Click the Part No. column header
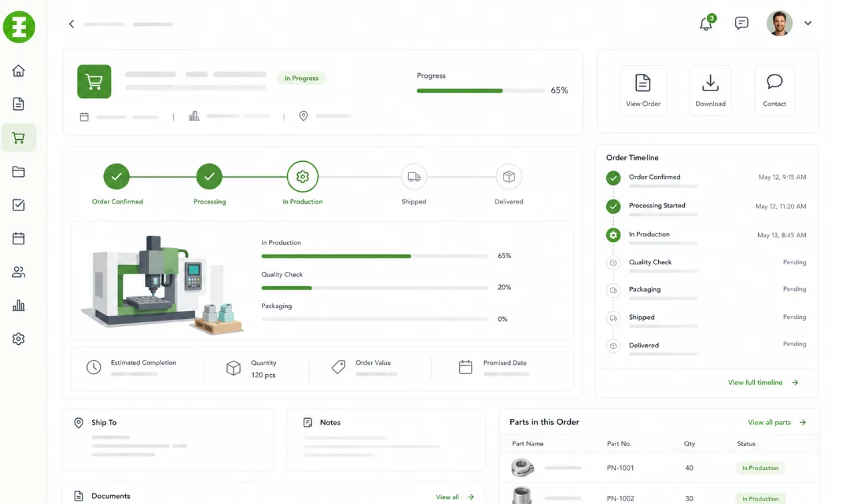The image size is (850, 504). (x=619, y=444)
